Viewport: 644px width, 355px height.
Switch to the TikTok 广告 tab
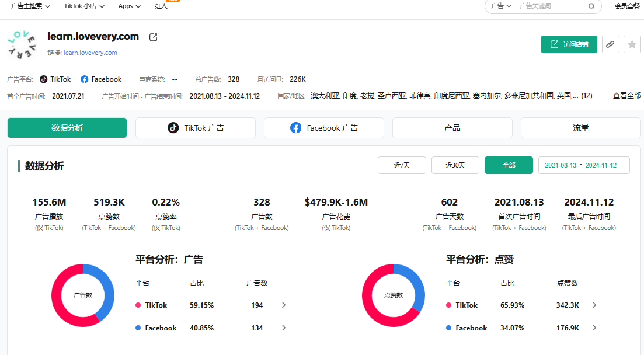[196, 128]
